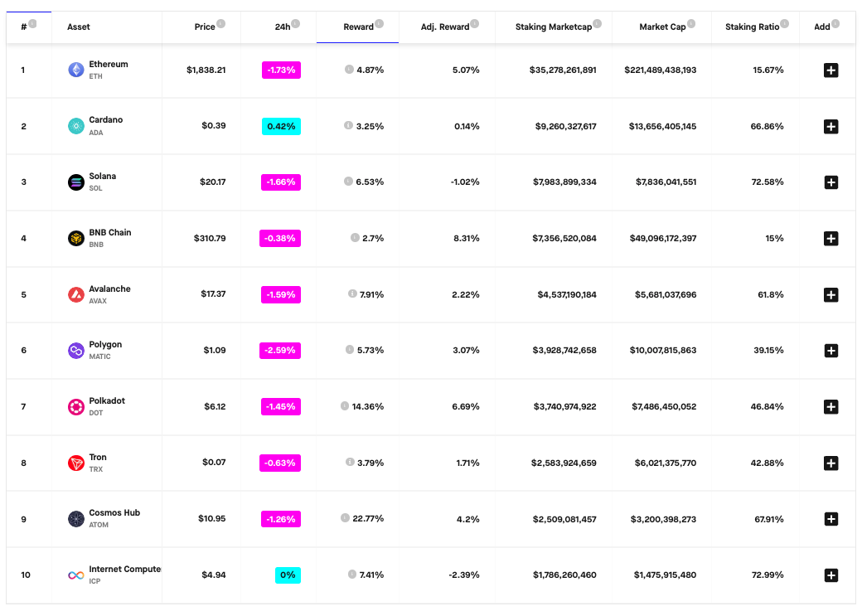
Task: Click Internet Computer's 0% change badge
Action: click(x=288, y=575)
